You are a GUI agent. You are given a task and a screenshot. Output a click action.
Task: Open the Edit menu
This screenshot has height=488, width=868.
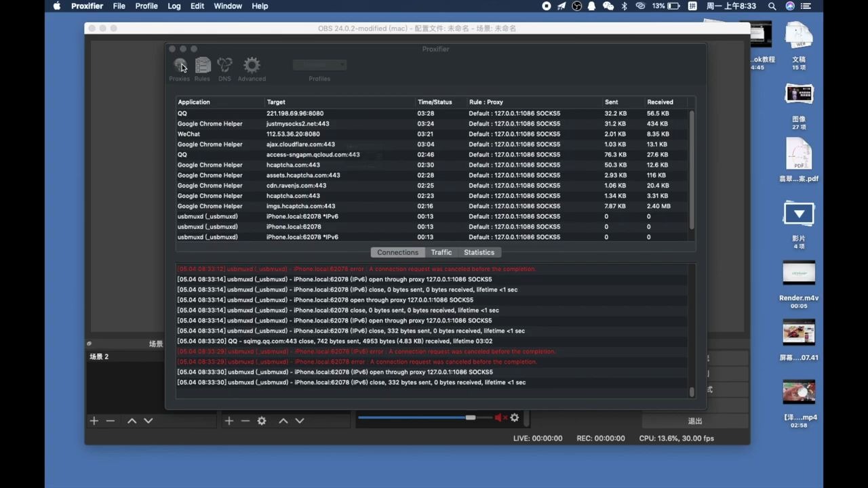click(x=197, y=6)
